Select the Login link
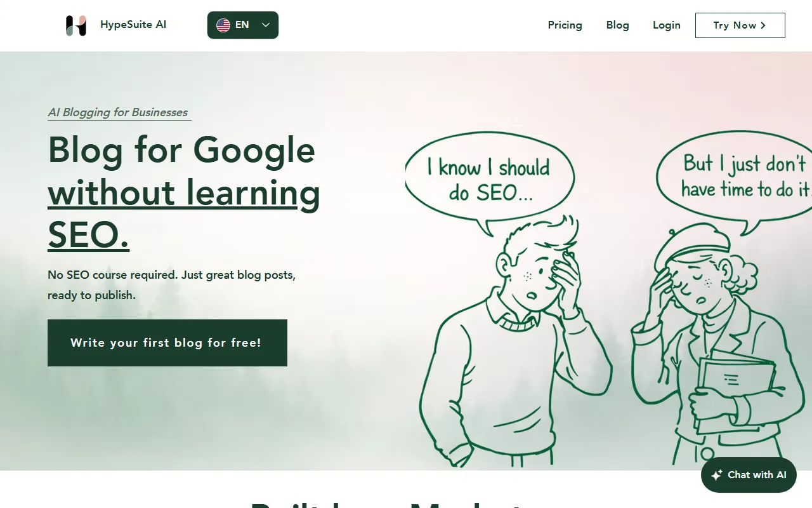This screenshot has width=812, height=508. coord(667,25)
